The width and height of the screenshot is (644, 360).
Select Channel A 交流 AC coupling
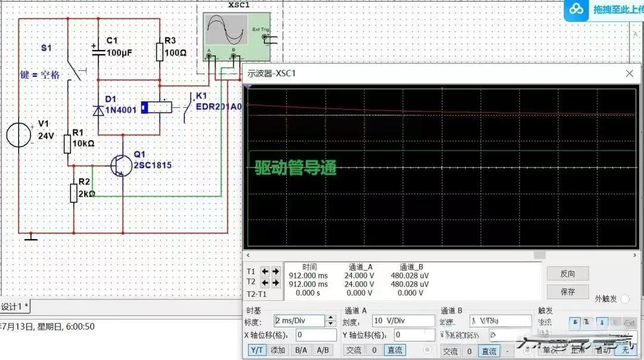[354, 350]
